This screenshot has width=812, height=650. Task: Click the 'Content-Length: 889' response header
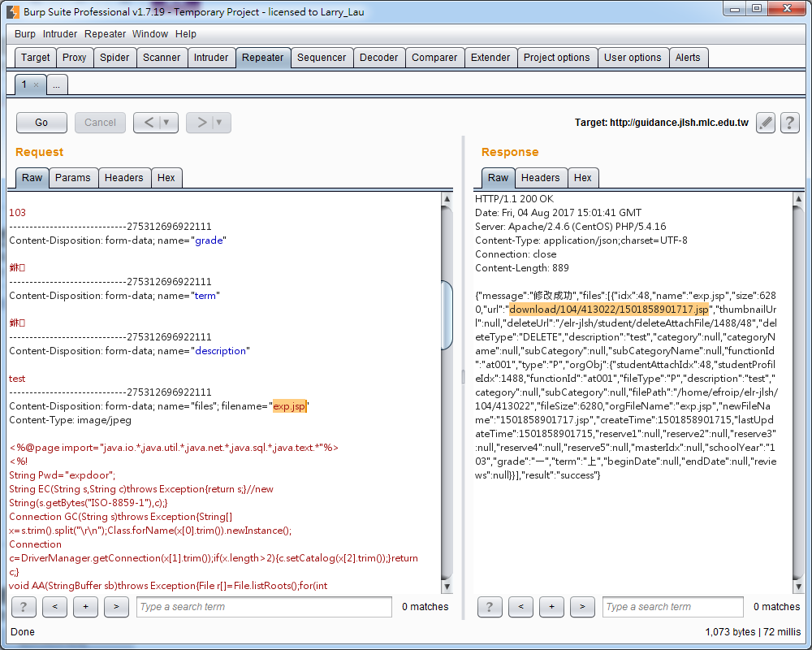coord(522,268)
